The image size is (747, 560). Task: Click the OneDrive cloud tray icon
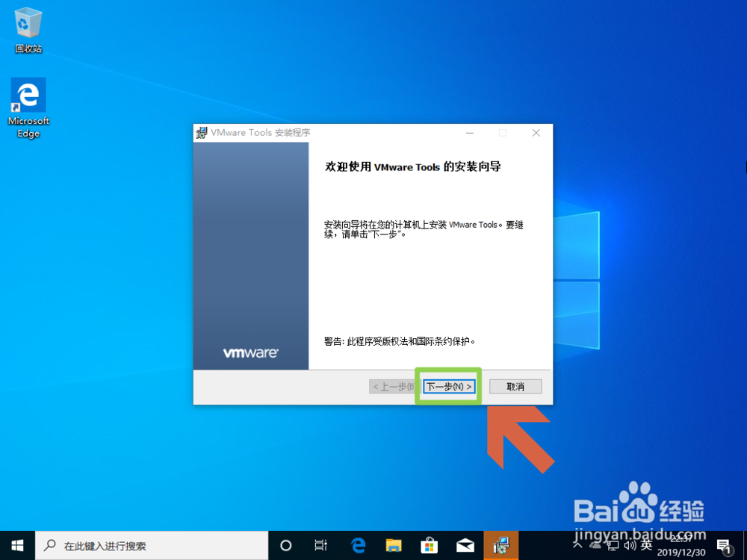click(x=595, y=545)
